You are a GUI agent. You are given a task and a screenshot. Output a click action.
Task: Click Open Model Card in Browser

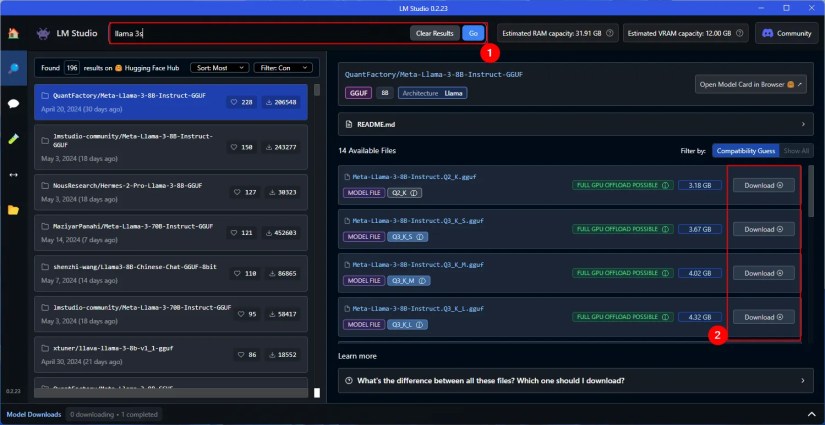coord(750,84)
